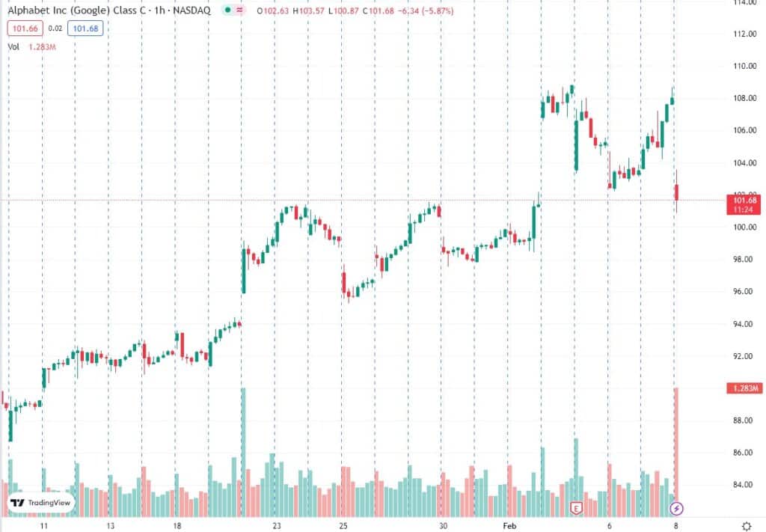
Task: Click the '13' date label on the time axis
Action: (110, 526)
